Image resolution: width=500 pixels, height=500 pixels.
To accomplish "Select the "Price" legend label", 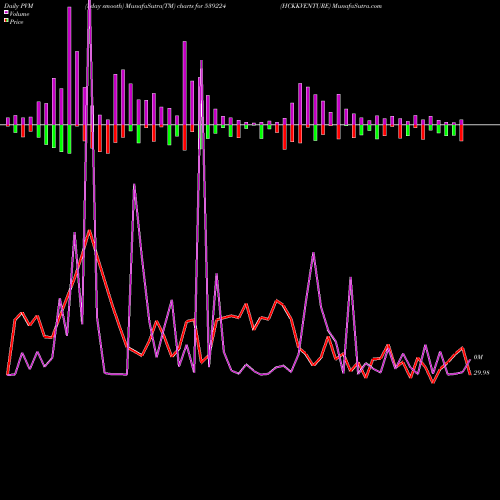I will click(16, 22).
